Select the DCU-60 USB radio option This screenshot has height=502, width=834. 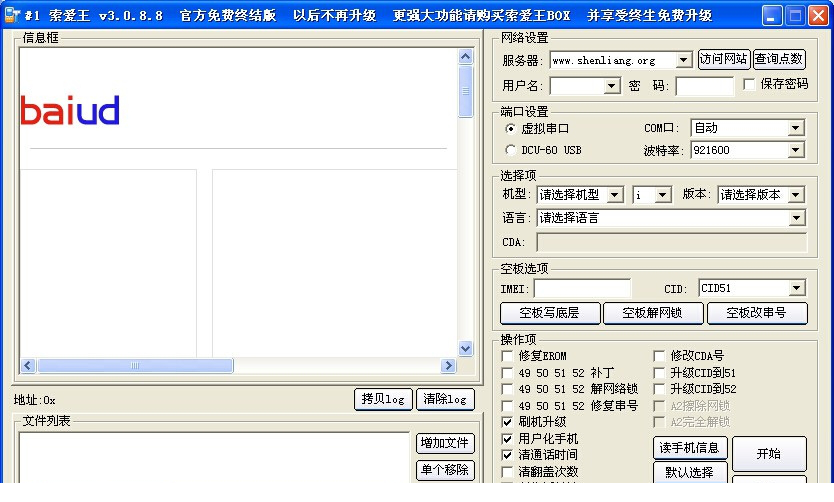(x=510, y=150)
